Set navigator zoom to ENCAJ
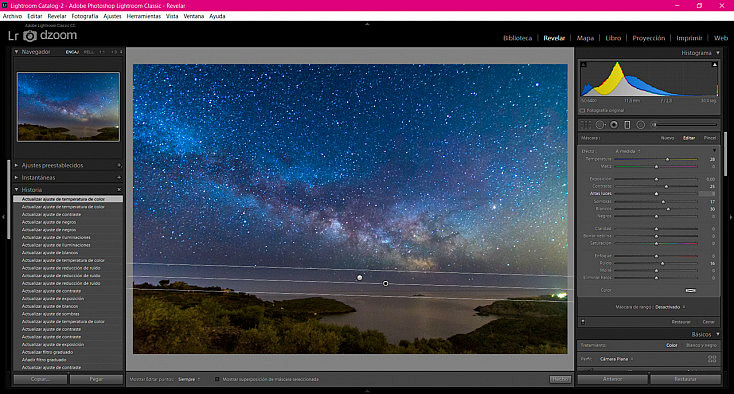This screenshot has width=734, height=394. 72,52
